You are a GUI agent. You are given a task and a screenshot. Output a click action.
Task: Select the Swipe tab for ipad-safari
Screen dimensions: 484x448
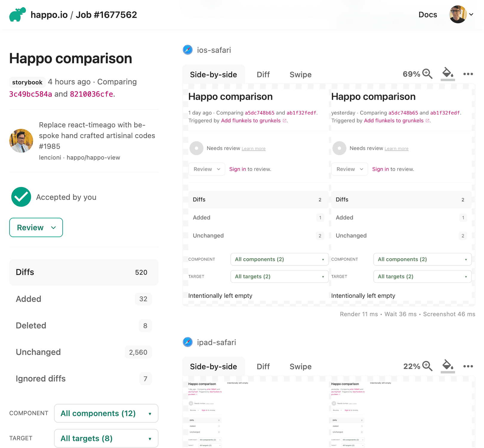coord(300,367)
